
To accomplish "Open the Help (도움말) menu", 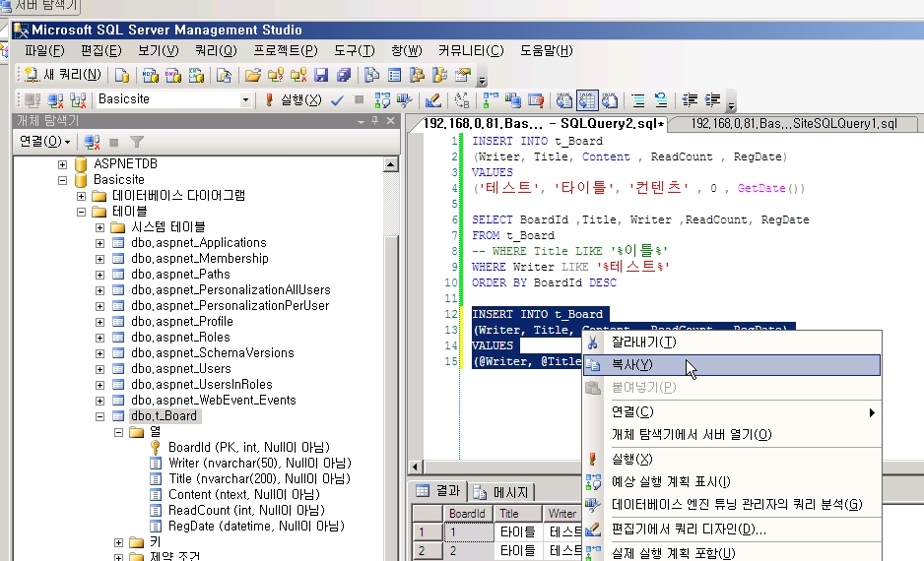I will click(547, 50).
